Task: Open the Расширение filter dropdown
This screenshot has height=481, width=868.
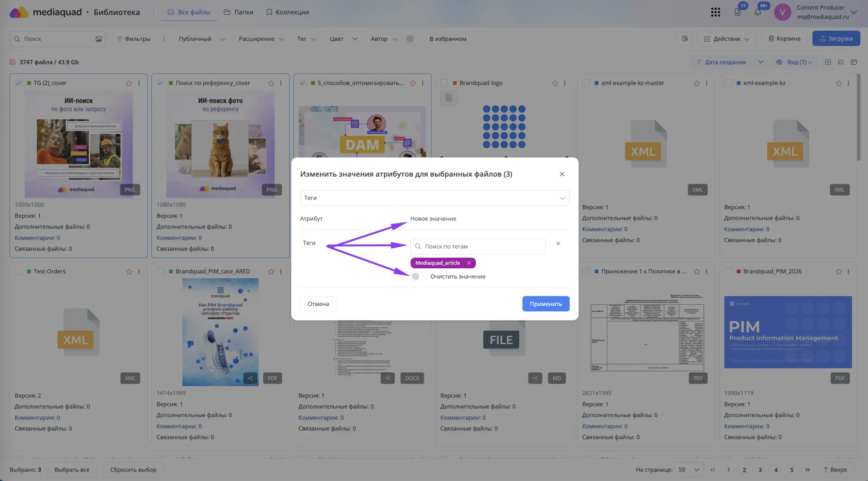Action: pyautogui.click(x=261, y=39)
